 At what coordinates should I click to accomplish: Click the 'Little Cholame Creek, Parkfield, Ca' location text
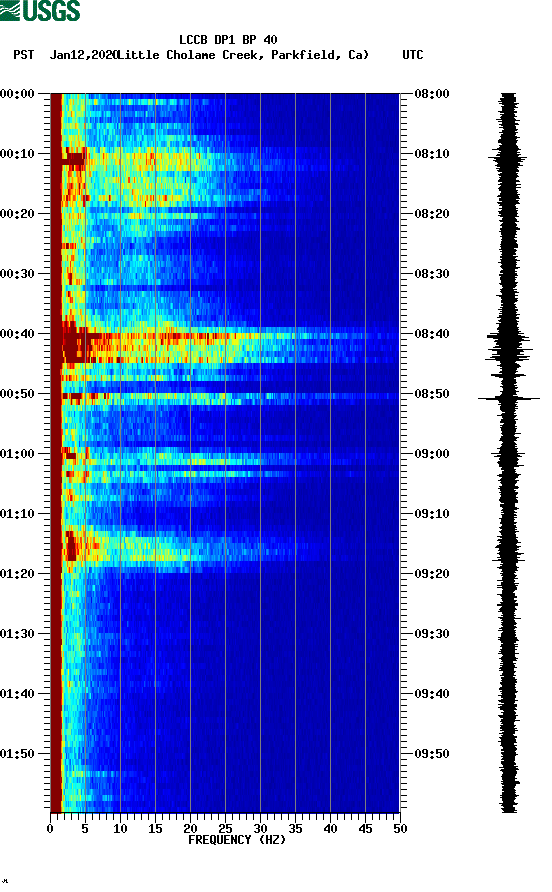click(243, 55)
